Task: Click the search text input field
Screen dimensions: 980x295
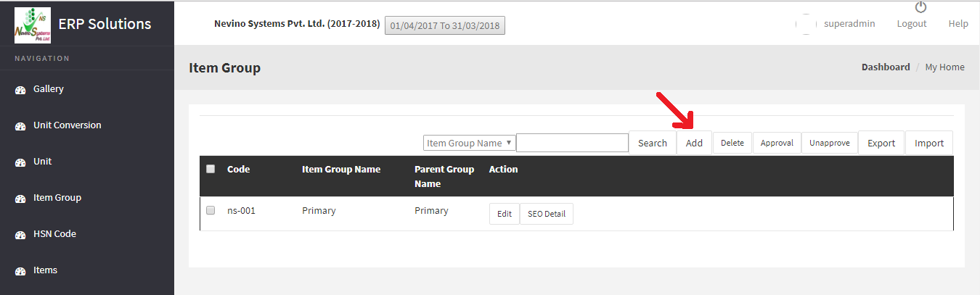Action: [572, 143]
